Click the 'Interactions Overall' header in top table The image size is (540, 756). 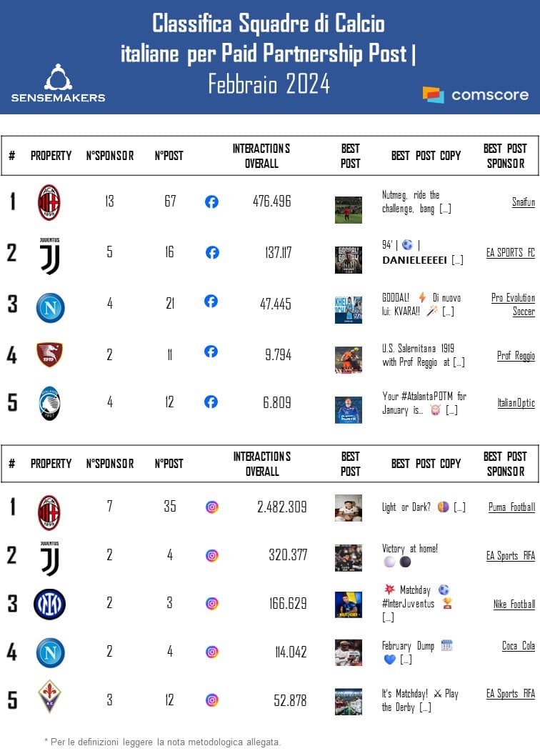click(x=261, y=156)
